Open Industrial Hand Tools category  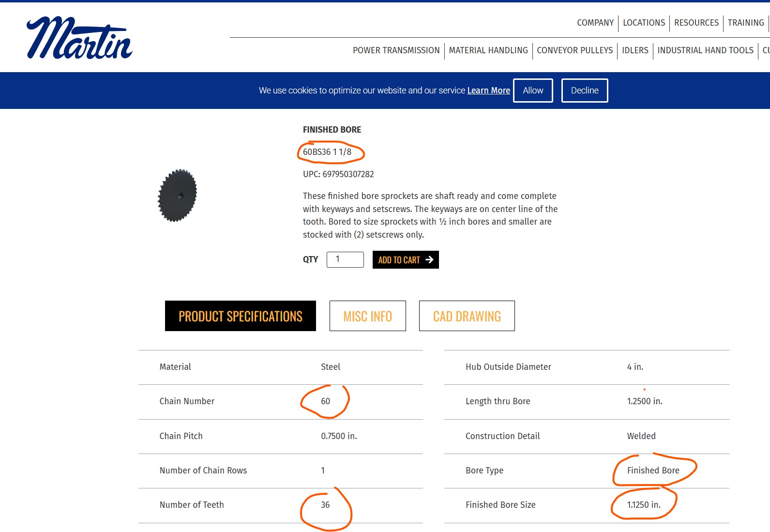(x=705, y=50)
